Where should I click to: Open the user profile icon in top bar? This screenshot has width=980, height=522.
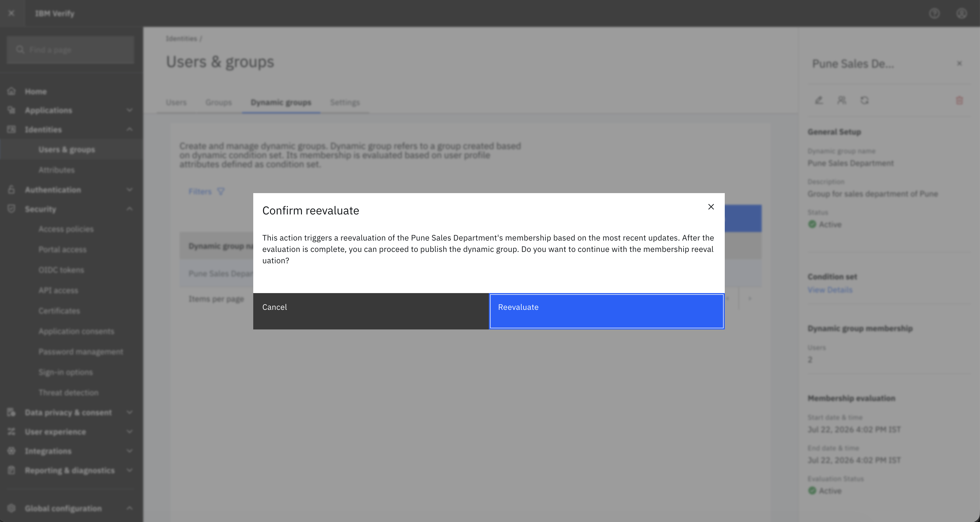(x=961, y=13)
